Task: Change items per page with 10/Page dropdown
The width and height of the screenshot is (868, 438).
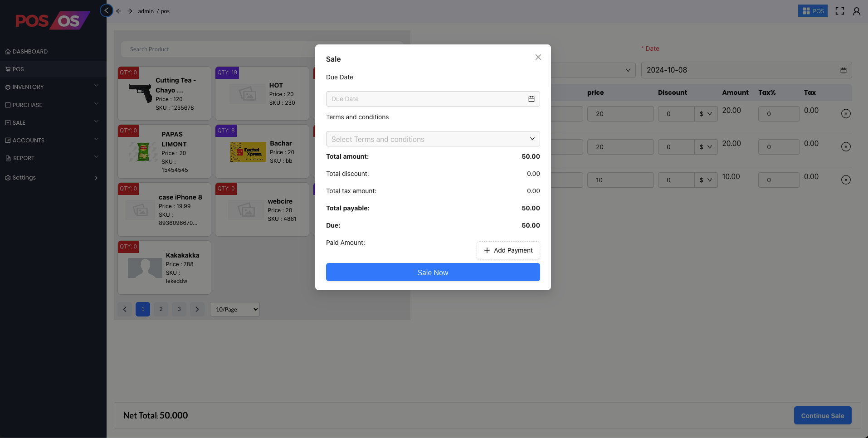Action: pos(234,309)
